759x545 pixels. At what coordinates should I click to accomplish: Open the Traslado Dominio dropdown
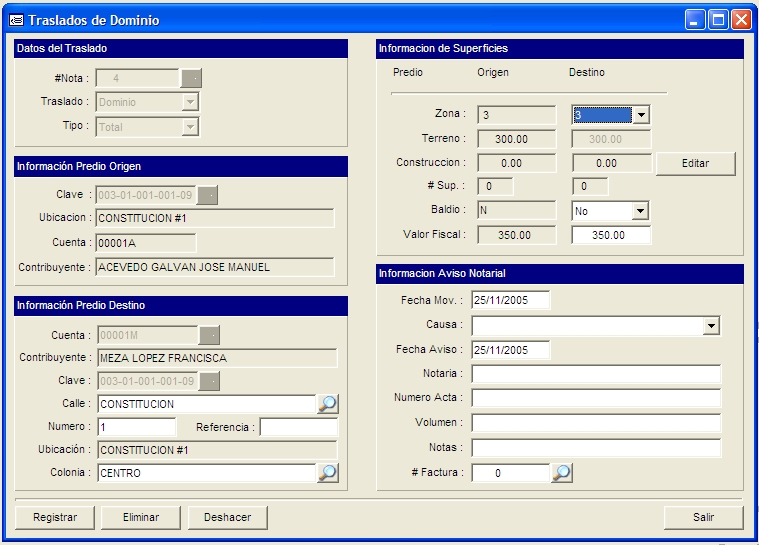coord(190,102)
